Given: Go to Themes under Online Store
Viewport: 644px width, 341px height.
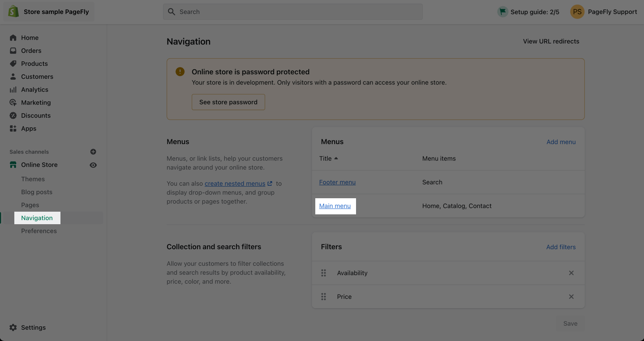Looking at the screenshot, I should [x=33, y=179].
